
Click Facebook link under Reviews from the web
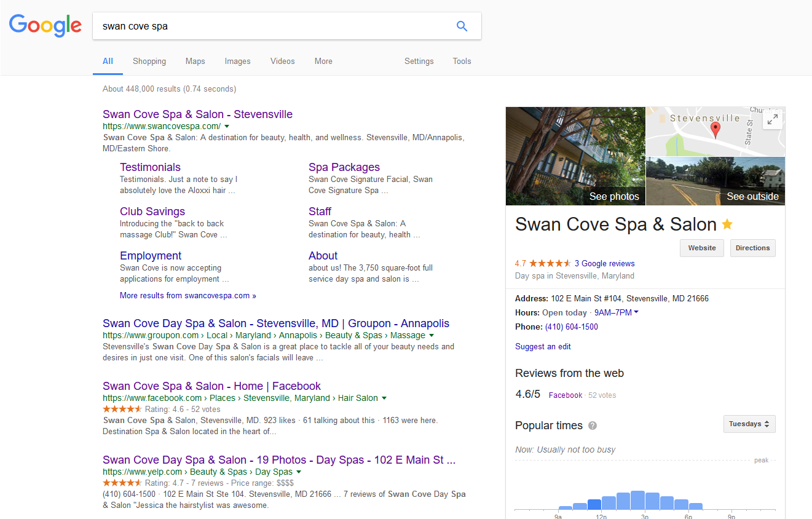tap(566, 395)
